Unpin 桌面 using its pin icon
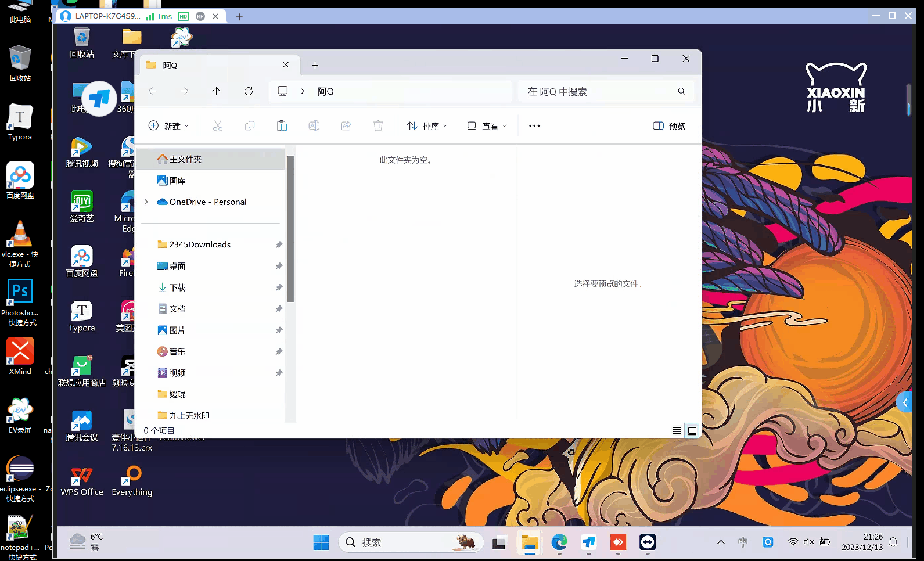924x561 pixels. pyautogui.click(x=279, y=266)
